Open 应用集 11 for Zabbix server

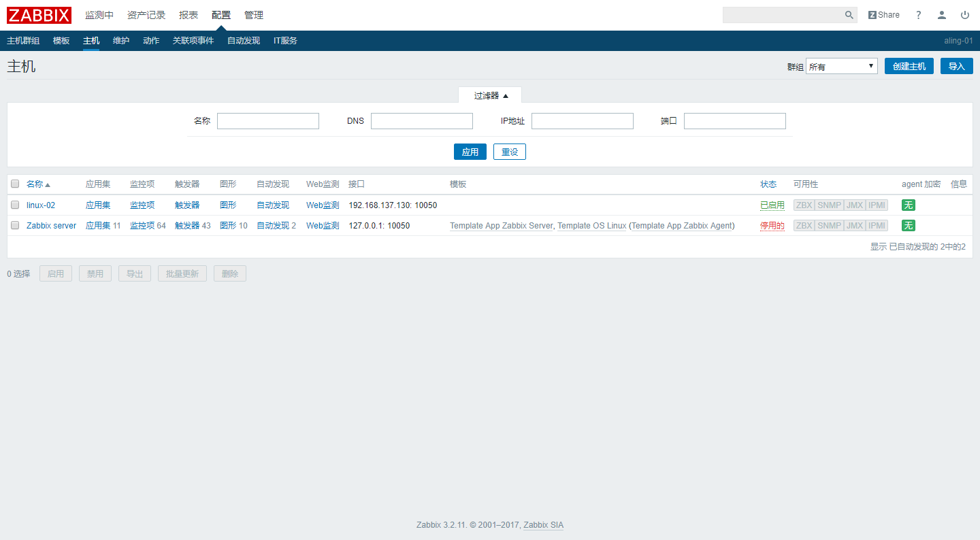pos(98,225)
